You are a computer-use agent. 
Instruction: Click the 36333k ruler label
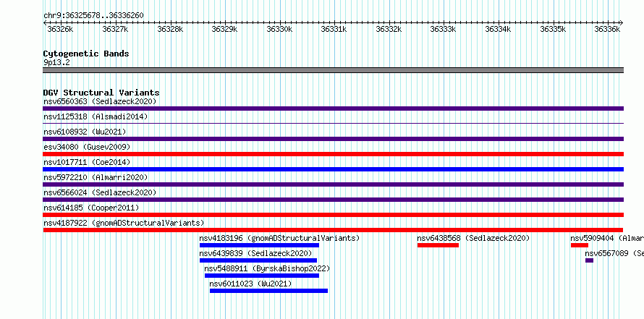443,29
